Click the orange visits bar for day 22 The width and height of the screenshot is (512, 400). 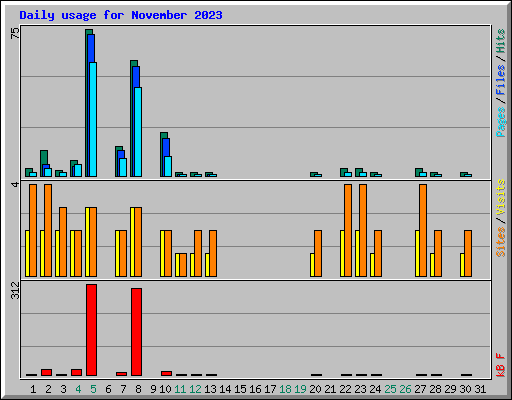pyautogui.click(x=348, y=230)
